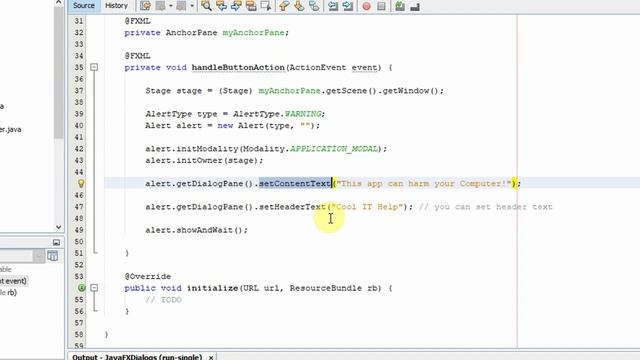
Task: Click the getWindow() call on line 37
Action: point(410,91)
